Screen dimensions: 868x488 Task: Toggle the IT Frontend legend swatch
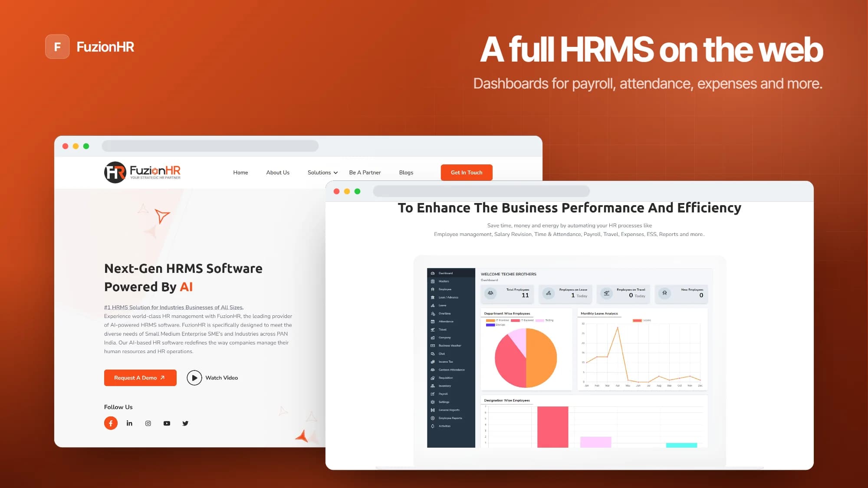[490, 321]
